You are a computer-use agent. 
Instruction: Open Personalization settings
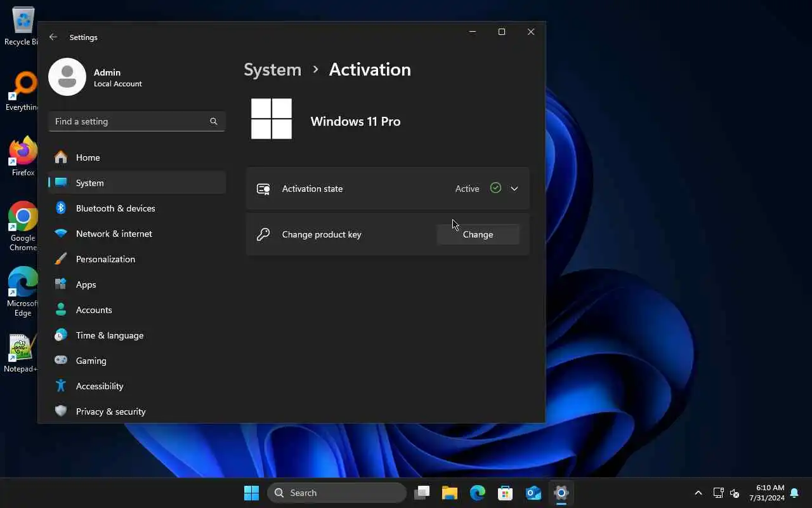pos(137,259)
